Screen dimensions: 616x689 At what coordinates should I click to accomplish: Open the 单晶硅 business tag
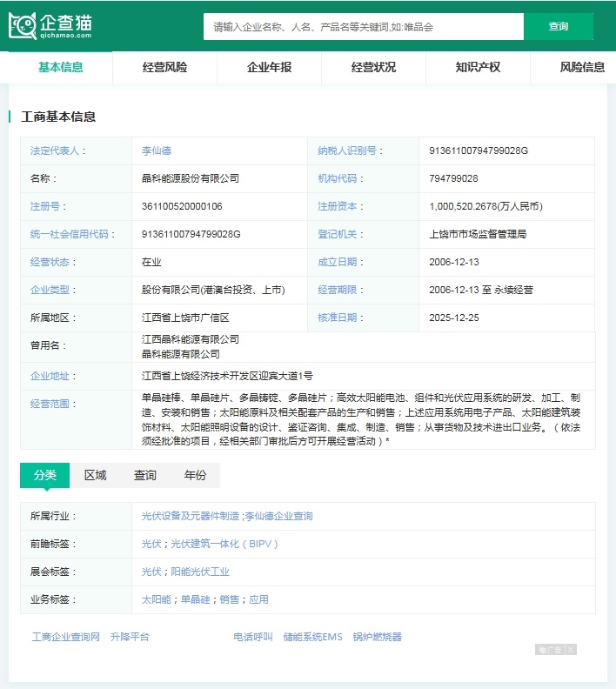coord(195,599)
